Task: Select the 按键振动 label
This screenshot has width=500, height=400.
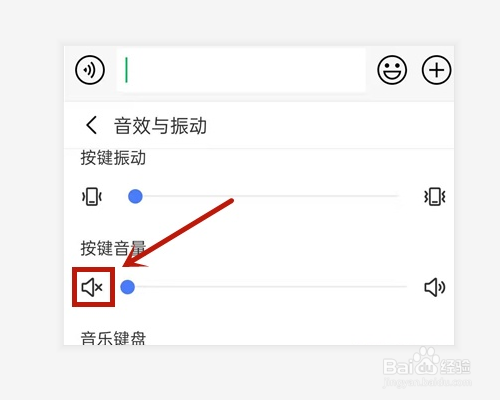Action: point(113,158)
